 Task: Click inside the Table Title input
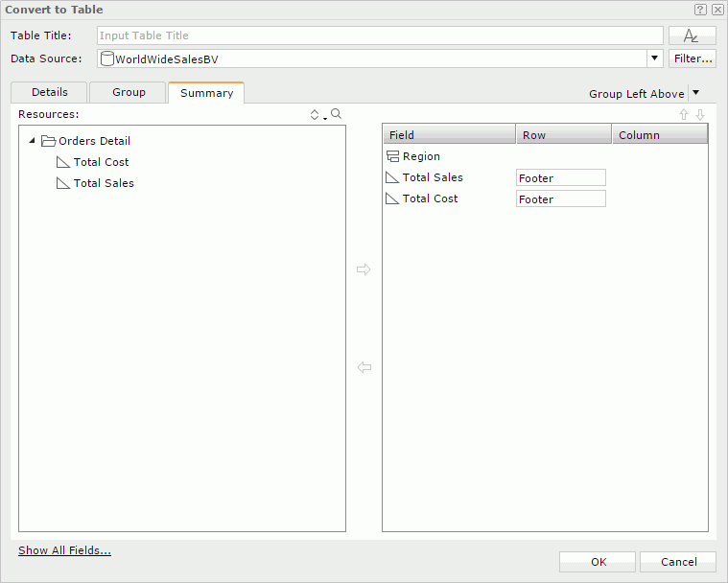click(x=380, y=35)
